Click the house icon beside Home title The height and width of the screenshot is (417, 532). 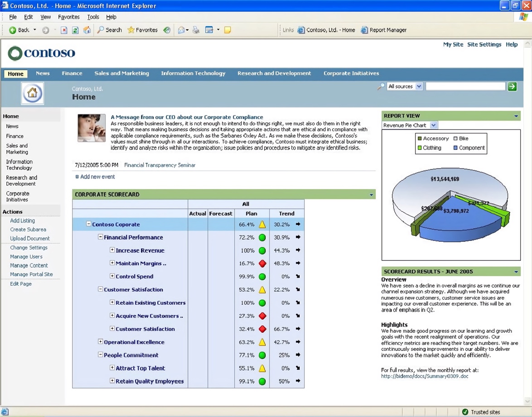(x=33, y=93)
